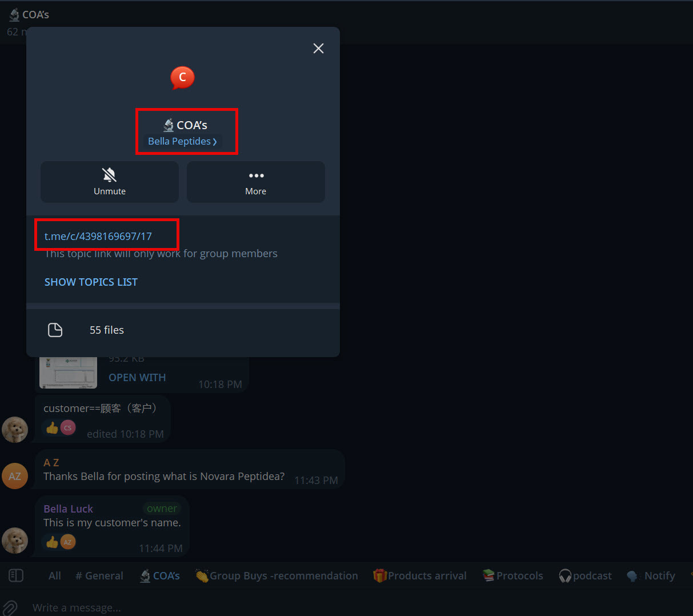Screen dimensions: 693x616
Task: Click the three-dots More icon
Action: click(256, 175)
